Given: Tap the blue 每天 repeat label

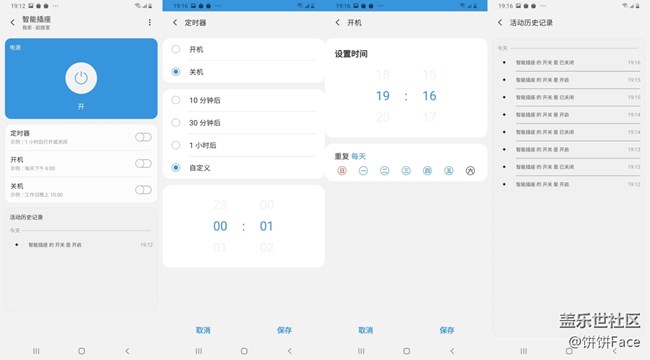Looking at the screenshot, I should coord(359,156).
